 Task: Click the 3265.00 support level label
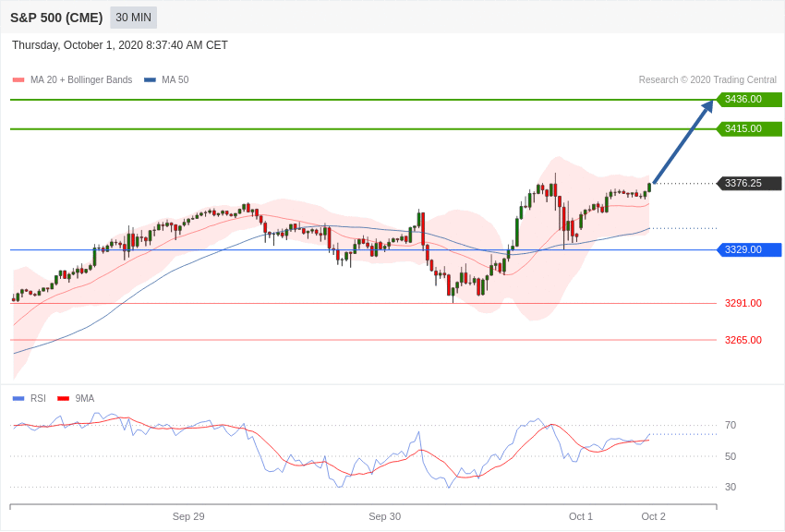[743, 340]
